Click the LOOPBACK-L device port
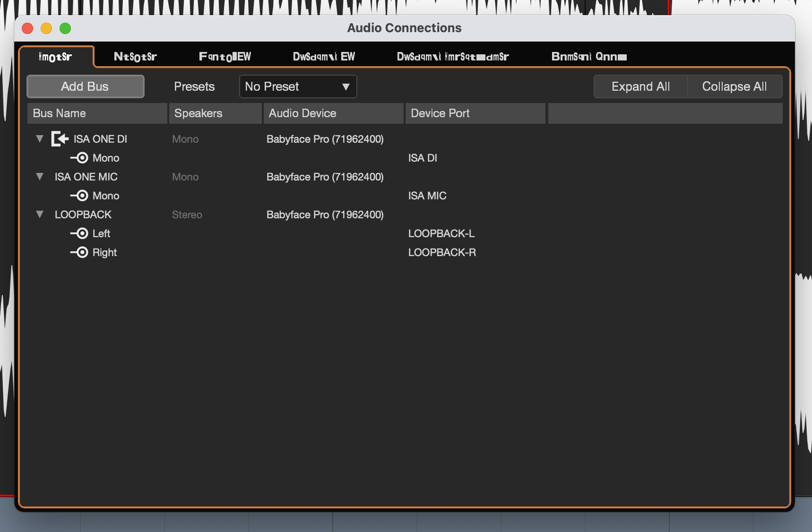Viewport: 812px width, 532px height. click(x=441, y=233)
